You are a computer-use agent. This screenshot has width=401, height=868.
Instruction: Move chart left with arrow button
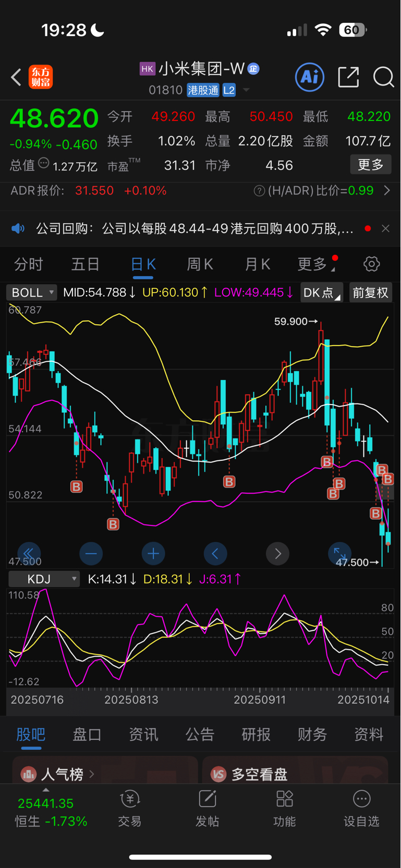coord(215,554)
